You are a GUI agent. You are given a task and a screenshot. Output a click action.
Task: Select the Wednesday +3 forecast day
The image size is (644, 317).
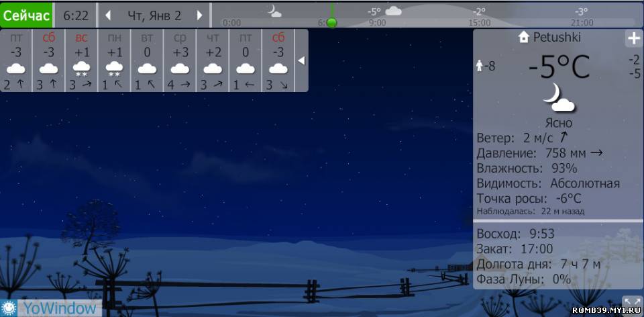180,60
